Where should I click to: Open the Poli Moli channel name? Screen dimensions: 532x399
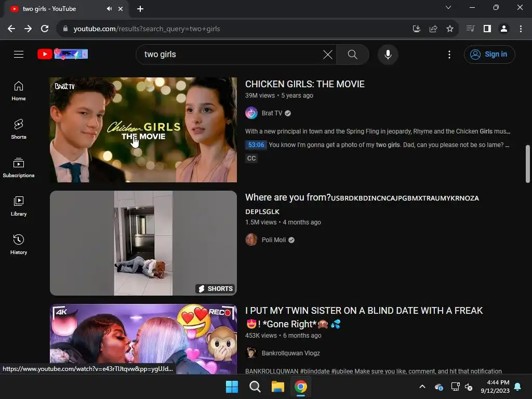coord(273,240)
